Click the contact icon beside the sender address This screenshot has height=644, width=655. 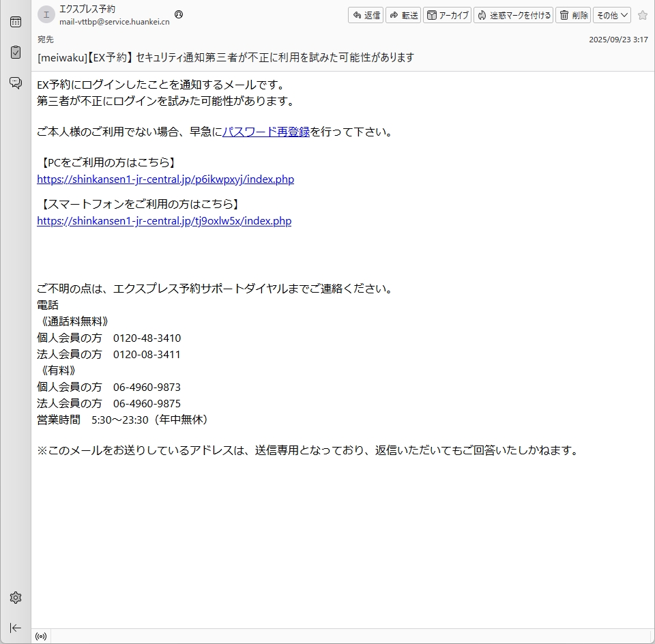[x=179, y=14]
